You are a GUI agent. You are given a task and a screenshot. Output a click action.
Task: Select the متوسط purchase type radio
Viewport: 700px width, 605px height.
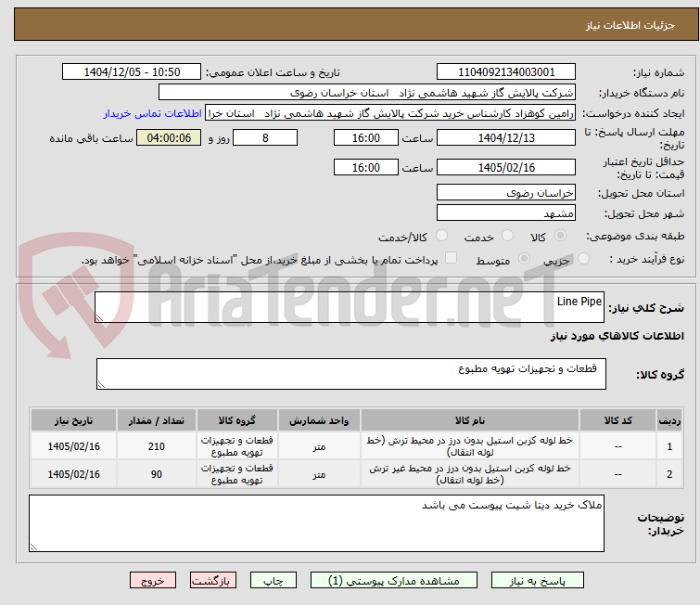coord(524,259)
